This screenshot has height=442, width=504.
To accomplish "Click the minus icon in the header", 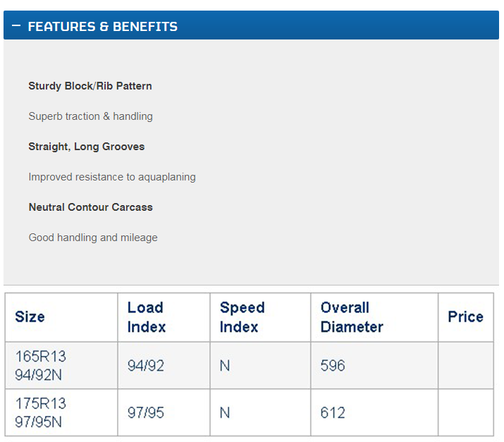I will tap(16, 26).
